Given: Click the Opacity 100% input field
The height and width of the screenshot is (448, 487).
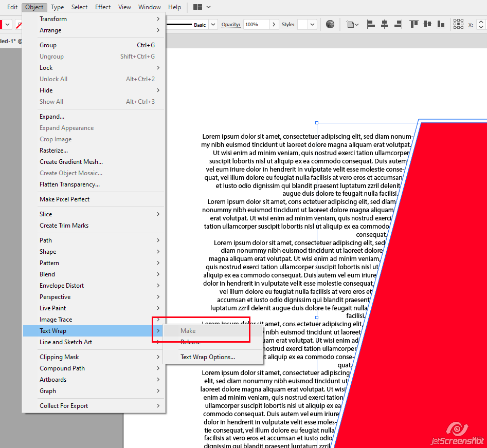Looking at the screenshot, I should (x=256, y=25).
